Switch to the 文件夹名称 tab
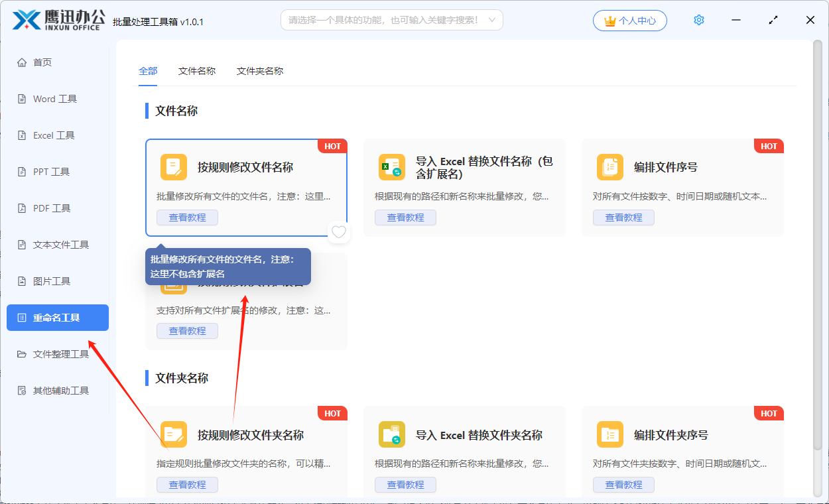 (x=260, y=71)
